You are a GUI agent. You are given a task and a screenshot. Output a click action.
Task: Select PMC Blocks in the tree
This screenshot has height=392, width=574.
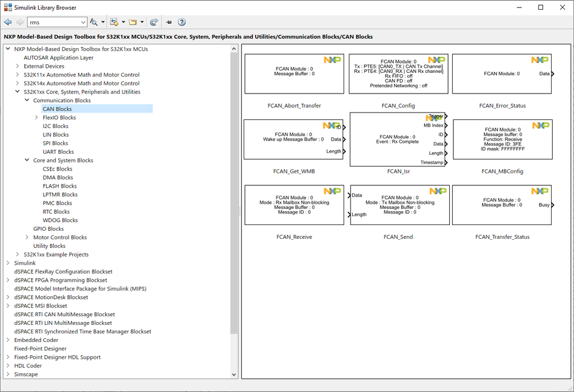pos(57,203)
